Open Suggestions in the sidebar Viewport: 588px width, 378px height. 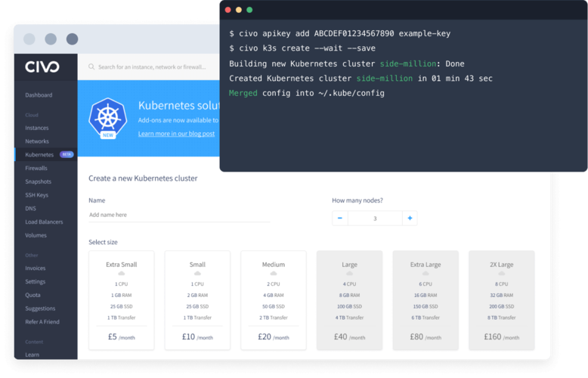(x=40, y=308)
